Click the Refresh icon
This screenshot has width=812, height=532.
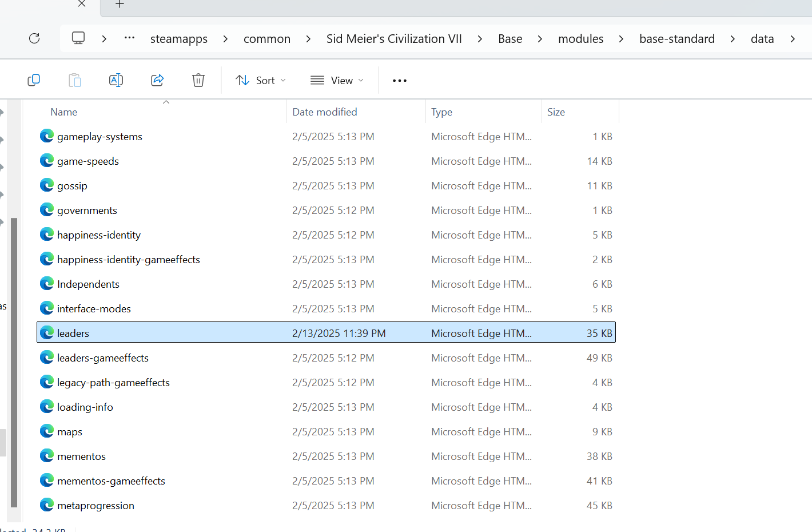coord(34,38)
